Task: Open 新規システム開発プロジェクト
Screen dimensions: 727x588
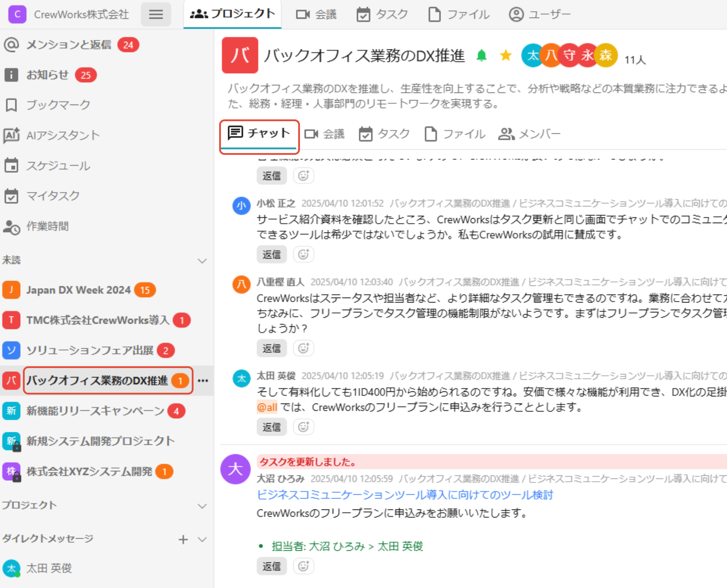Action: (100, 441)
